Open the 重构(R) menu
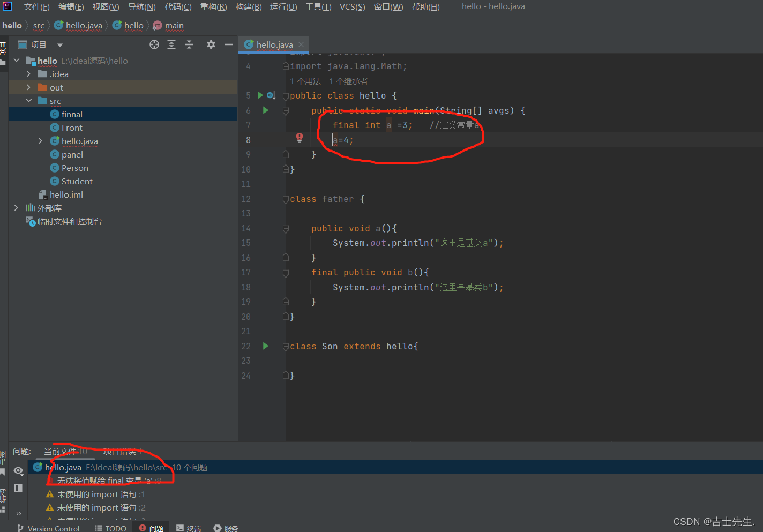This screenshot has height=532, width=763. (x=213, y=7)
